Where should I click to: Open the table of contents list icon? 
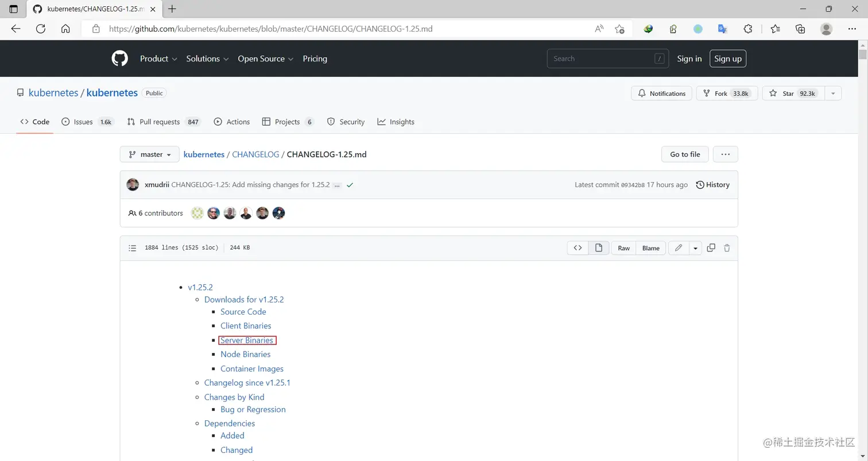pyautogui.click(x=133, y=248)
